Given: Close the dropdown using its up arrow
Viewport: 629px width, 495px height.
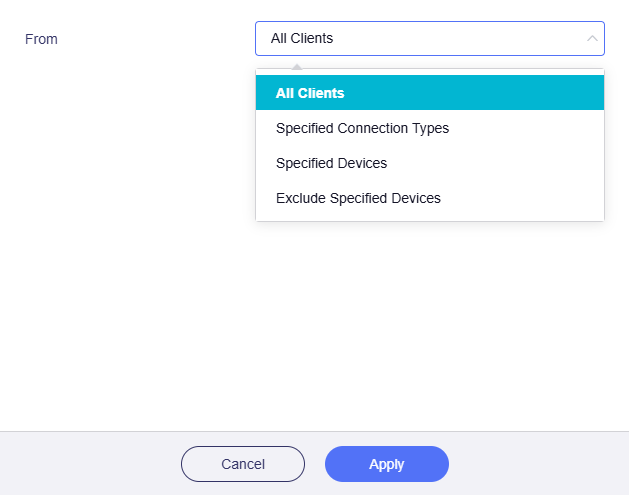Looking at the screenshot, I should click(x=592, y=39).
